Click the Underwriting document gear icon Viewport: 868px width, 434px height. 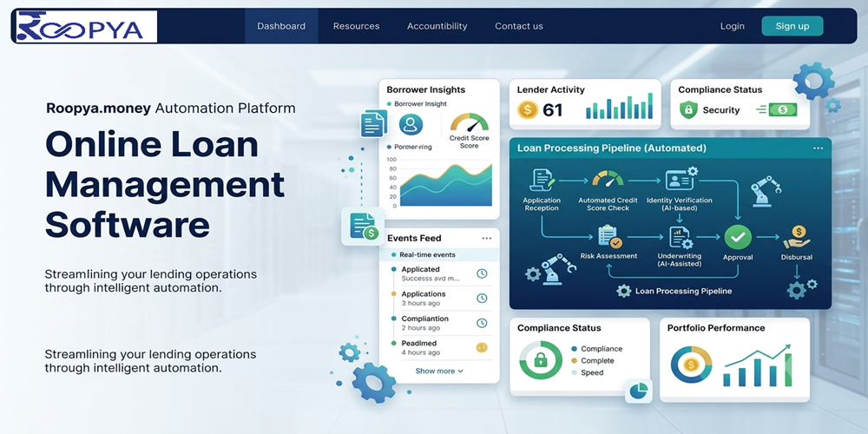[681, 238]
